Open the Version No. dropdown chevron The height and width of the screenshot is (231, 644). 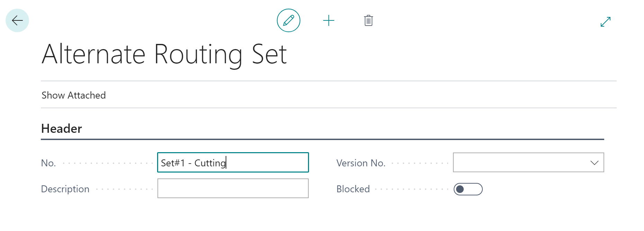tap(595, 163)
